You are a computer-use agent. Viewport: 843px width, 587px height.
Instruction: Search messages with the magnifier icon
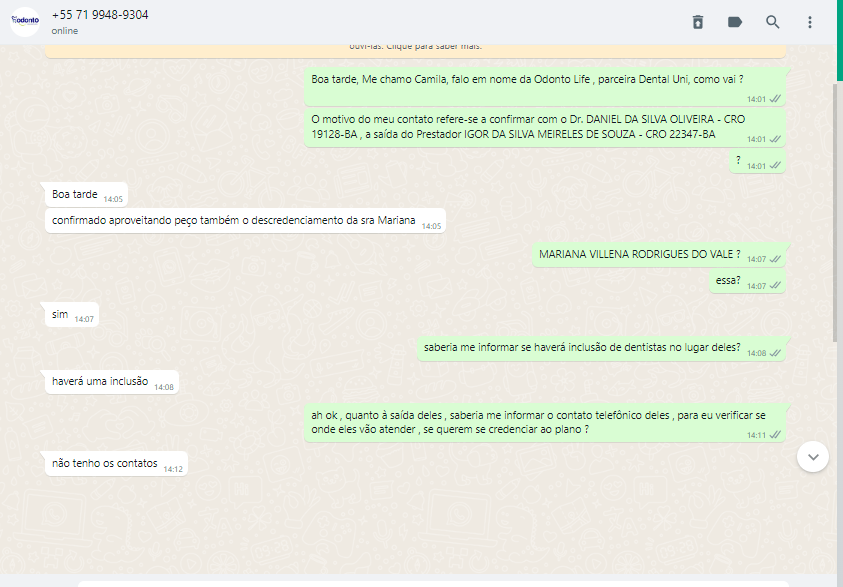click(773, 22)
